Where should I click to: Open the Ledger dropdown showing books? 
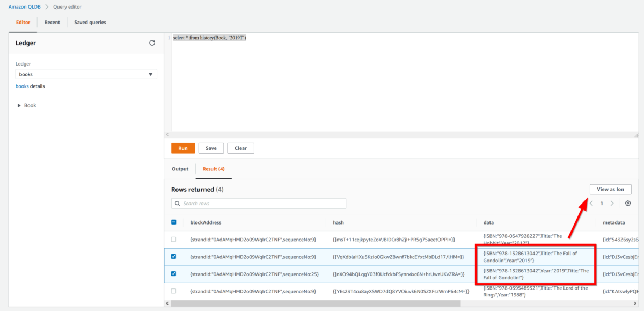pyautogui.click(x=86, y=74)
